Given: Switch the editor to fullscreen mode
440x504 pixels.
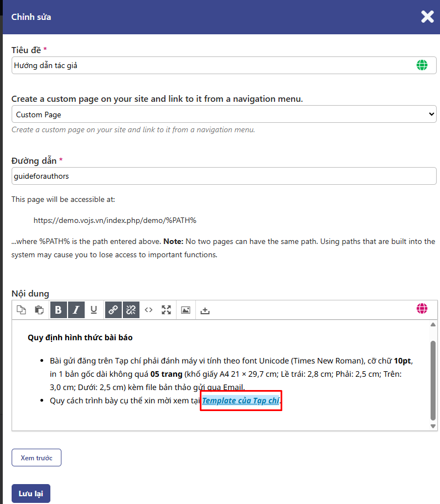Looking at the screenshot, I should tap(166, 310).
